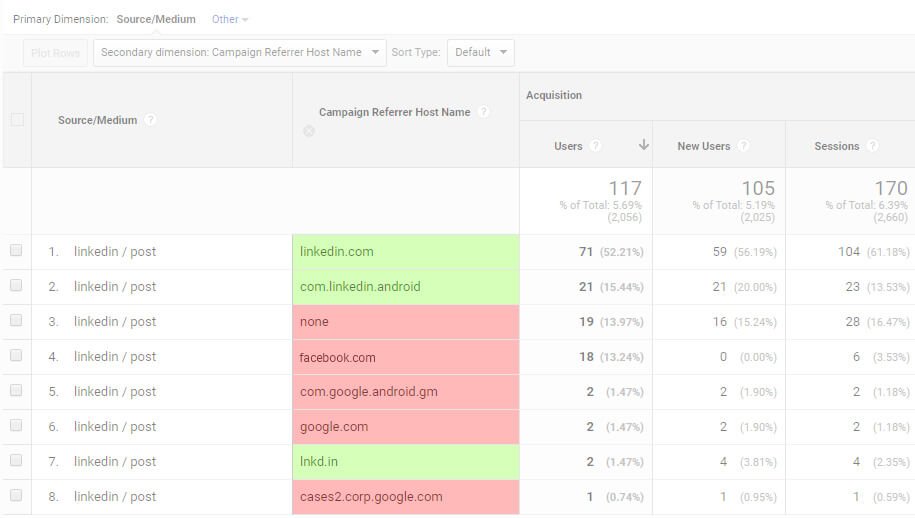Click the Campaign Referrer Host Name header
915x518 pixels.
(394, 112)
